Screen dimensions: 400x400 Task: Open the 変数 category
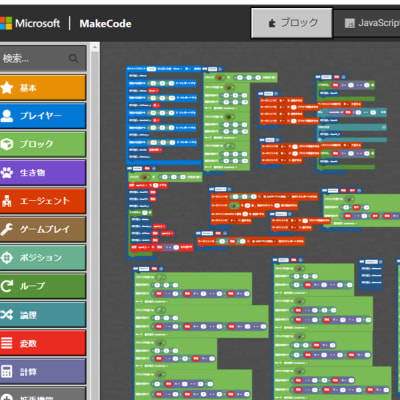(43, 343)
